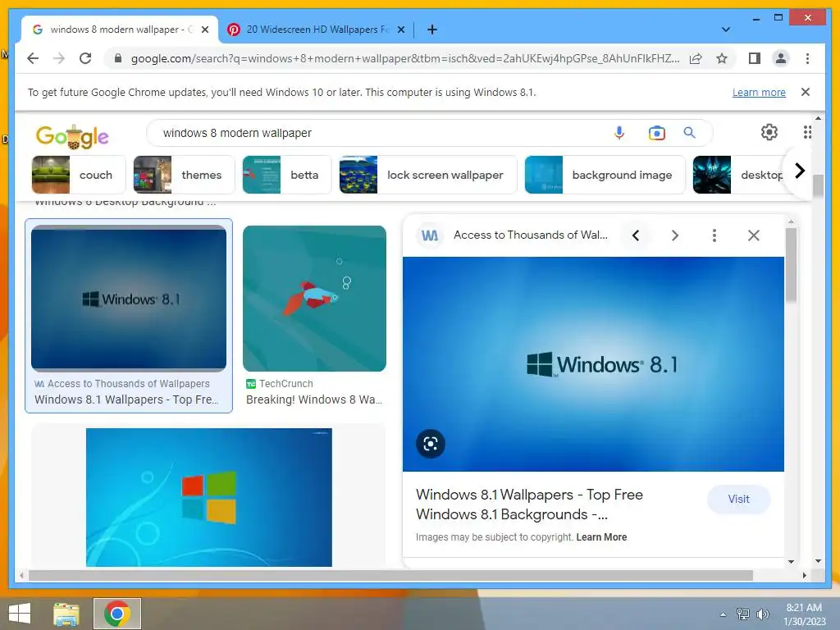Go back with Chrome's back arrow

pyautogui.click(x=33, y=58)
